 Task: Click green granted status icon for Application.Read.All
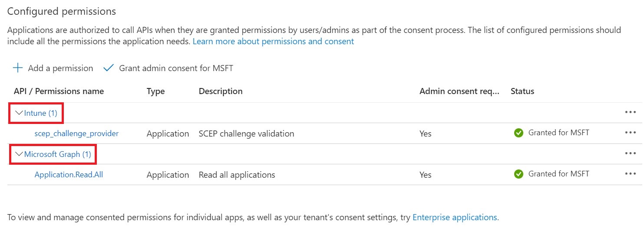(518, 174)
